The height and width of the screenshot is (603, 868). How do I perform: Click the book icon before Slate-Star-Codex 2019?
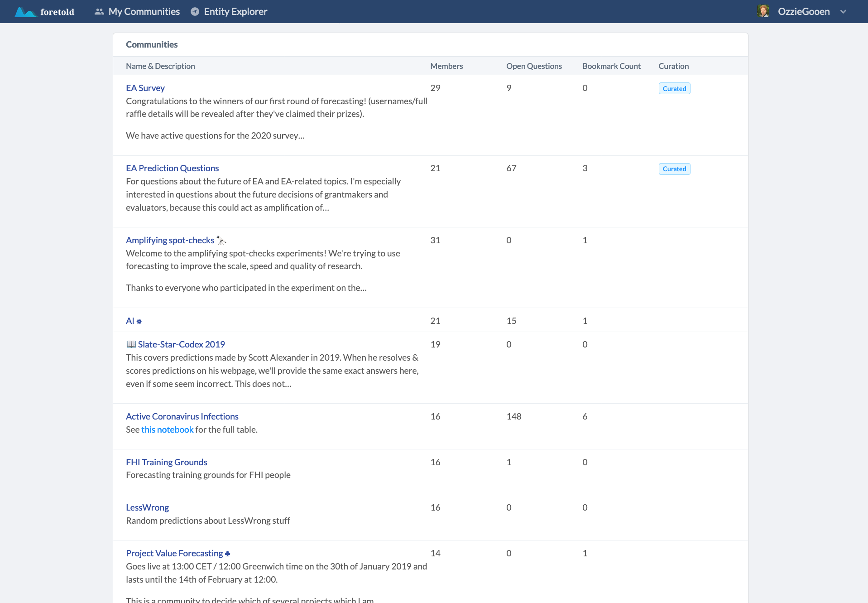point(131,344)
